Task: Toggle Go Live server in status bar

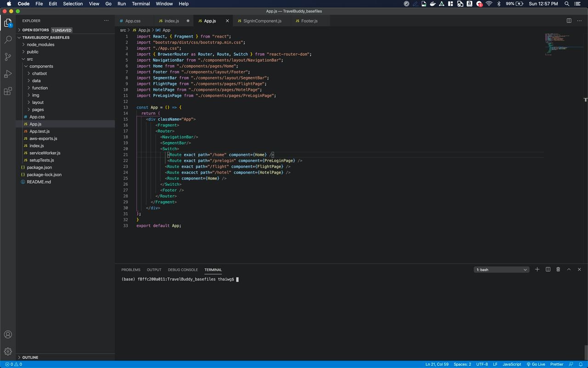Action: point(536,364)
